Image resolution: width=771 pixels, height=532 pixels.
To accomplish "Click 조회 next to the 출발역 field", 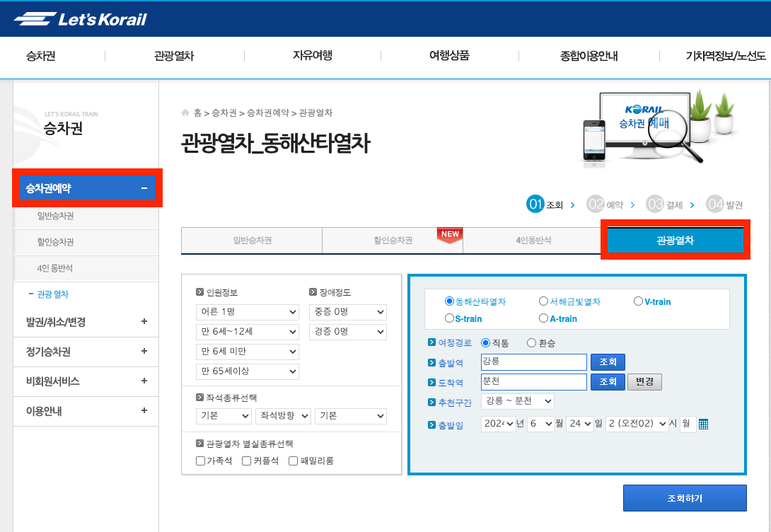I will 608,362.
